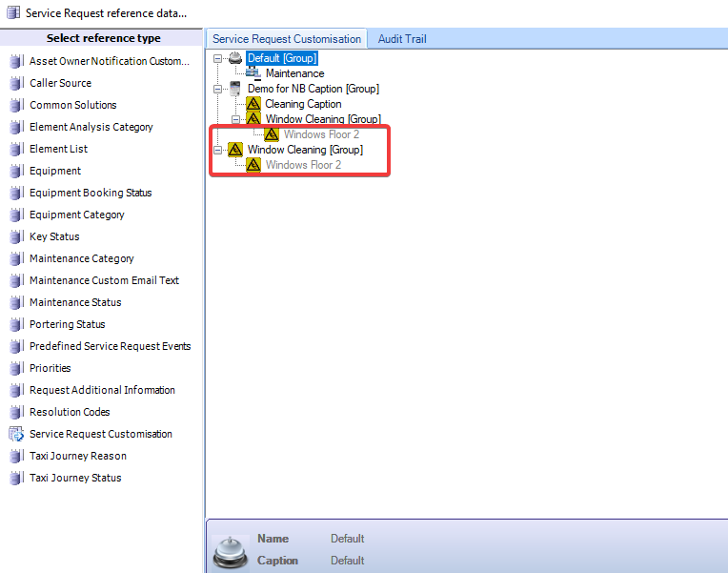
Task: Click the Cleaning Caption warning sign icon
Action: tap(253, 104)
